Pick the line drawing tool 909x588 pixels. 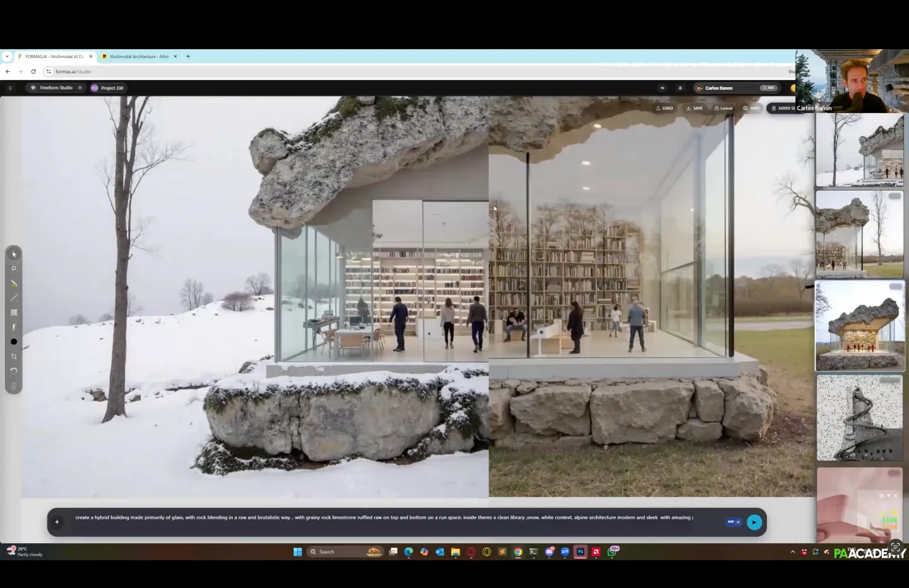tap(14, 298)
